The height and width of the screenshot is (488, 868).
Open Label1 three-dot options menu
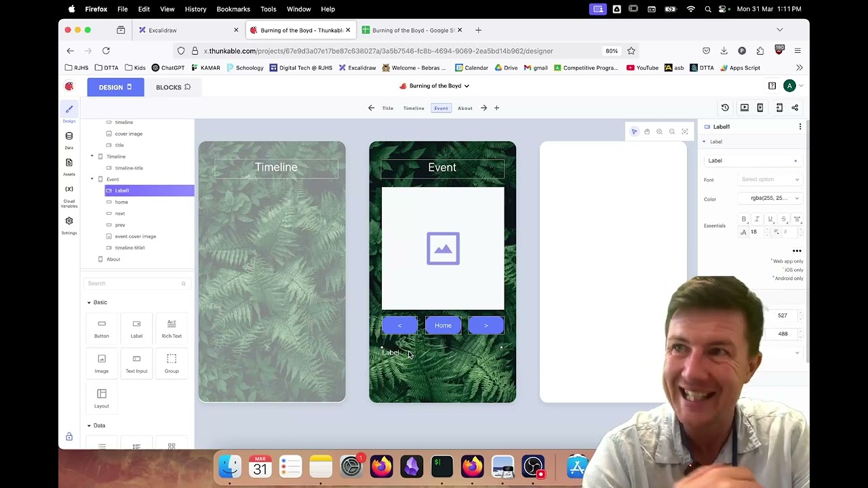800,127
